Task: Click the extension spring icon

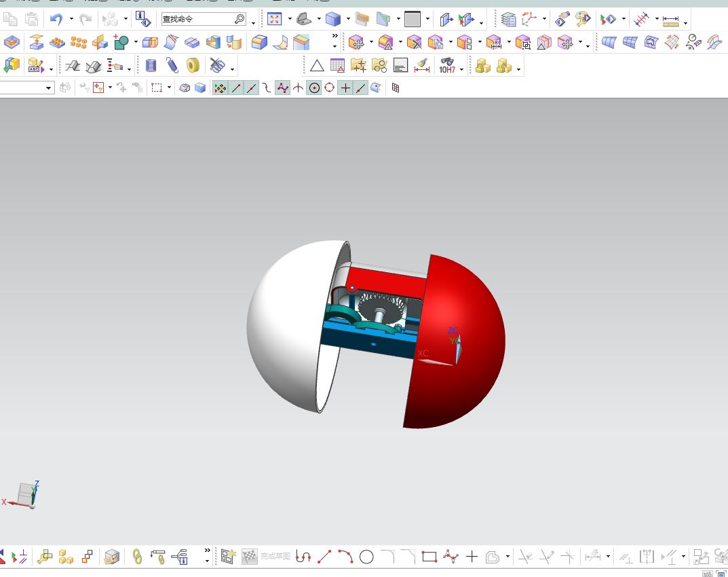Action: (x=172, y=65)
